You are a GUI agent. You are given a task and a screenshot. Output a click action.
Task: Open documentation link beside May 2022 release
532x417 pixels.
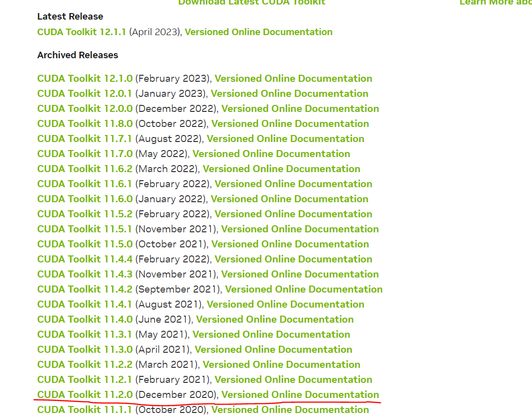(x=271, y=154)
